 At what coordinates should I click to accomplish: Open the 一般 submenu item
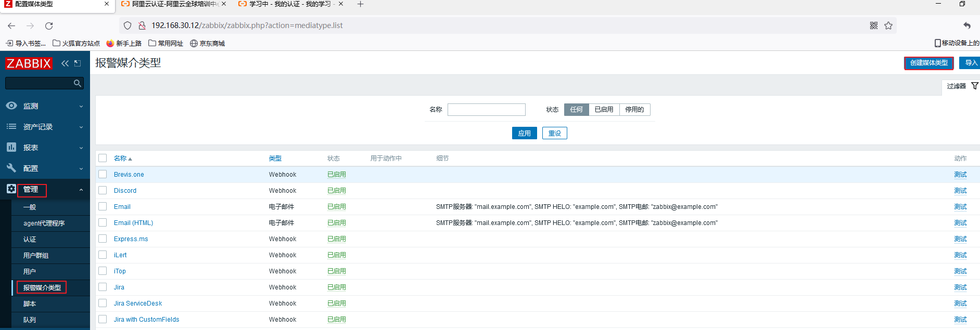click(50, 207)
